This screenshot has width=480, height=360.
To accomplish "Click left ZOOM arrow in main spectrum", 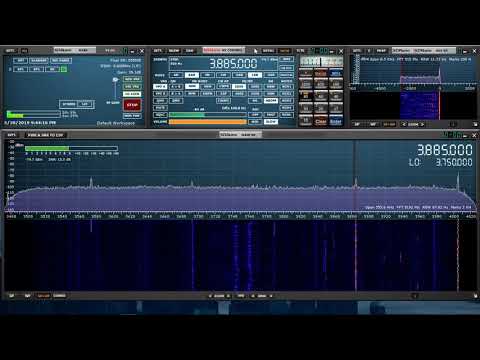I will (210, 296).
